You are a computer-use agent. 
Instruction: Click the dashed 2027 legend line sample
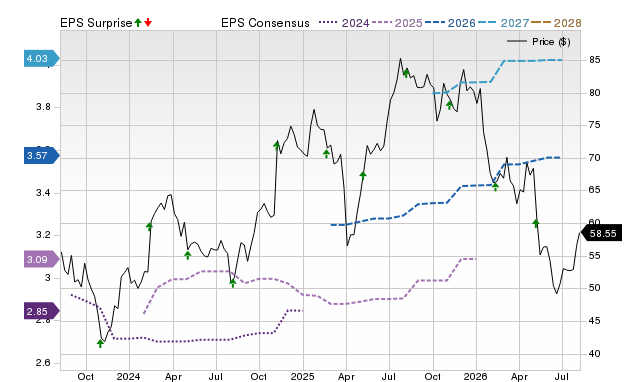click(488, 22)
